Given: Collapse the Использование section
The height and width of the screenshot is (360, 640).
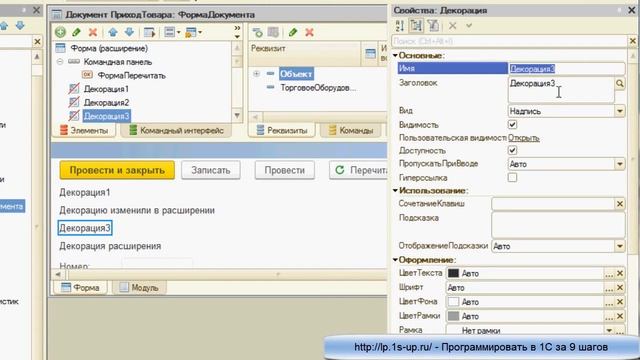Looking at the screenshot, I should click(395, 191).
